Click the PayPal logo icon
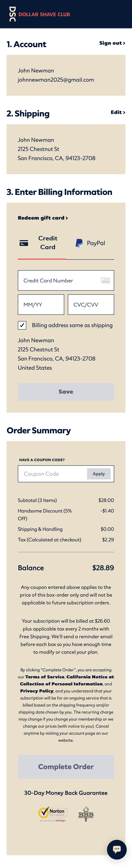The image size is (132, 868). pyautogui.click(x=79, y=243)
